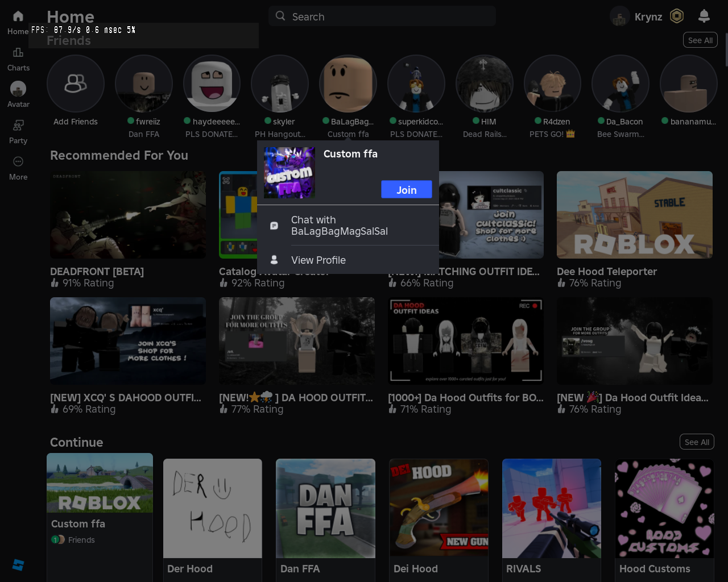The image size is (728, 582).
Task: Open the Robux balance icon
Action: coord(677,16)
